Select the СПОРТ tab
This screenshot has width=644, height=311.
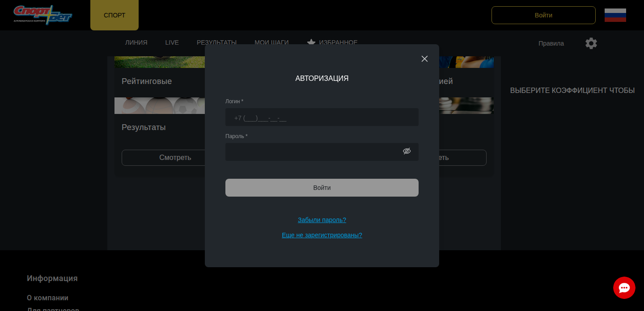click(x=114, y=15)
